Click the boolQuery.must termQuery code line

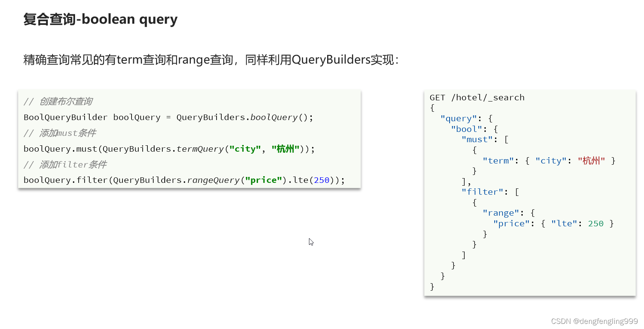tap(169, 149)
